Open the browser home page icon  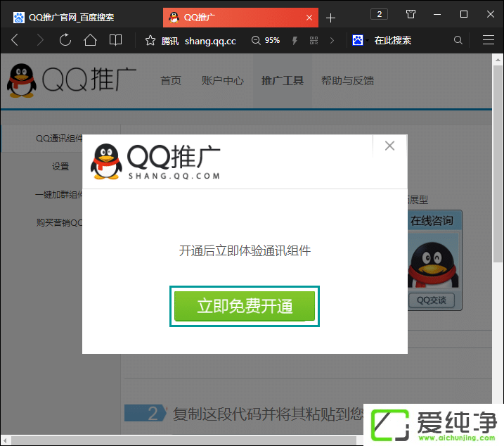coord(90,40)
